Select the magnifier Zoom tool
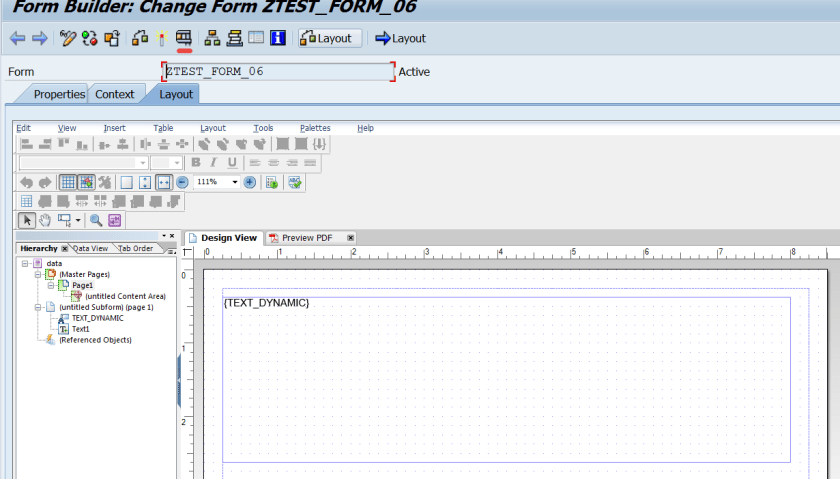 97,220
